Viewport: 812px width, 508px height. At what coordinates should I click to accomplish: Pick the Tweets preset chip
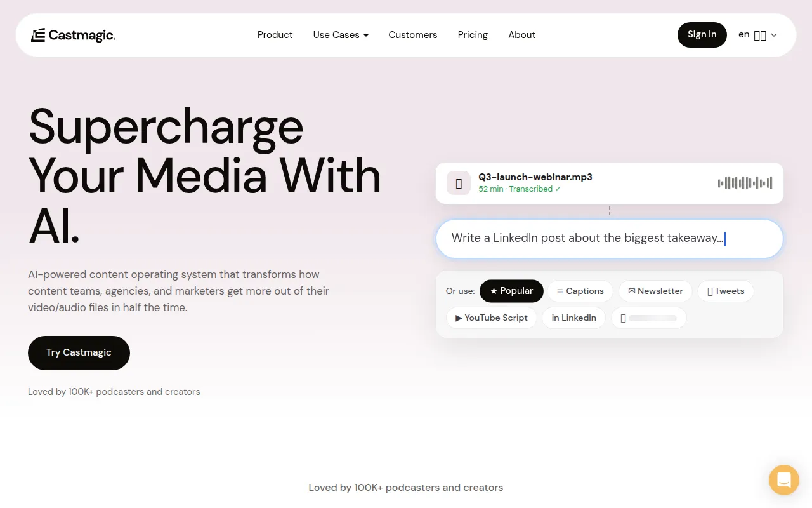726,291
